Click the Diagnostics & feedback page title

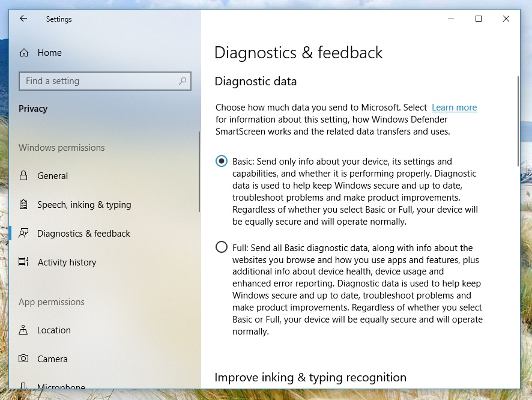click(x=298, y=53)
